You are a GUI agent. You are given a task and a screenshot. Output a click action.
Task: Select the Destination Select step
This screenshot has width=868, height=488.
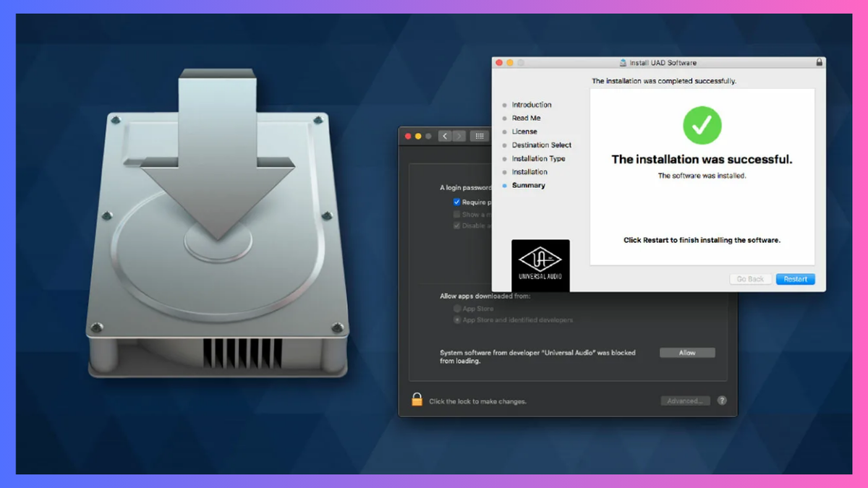[x=542, y=145]
